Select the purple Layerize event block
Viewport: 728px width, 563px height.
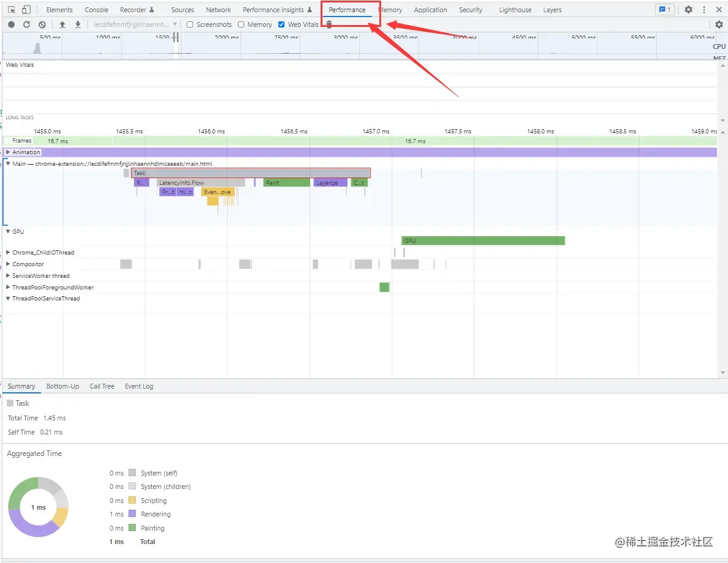(330, 183)
